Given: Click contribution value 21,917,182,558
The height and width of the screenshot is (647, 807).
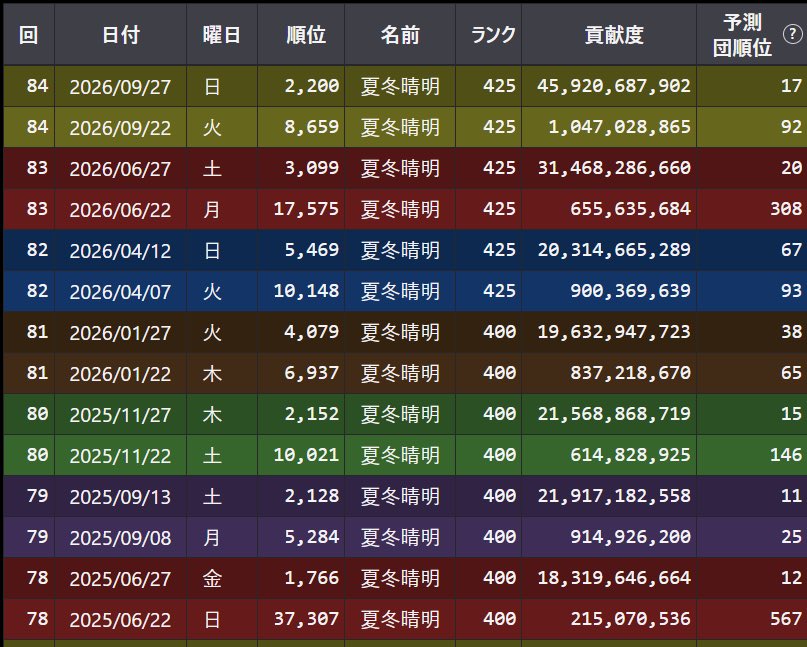Looking at the screenshot, I should (613, 496).
